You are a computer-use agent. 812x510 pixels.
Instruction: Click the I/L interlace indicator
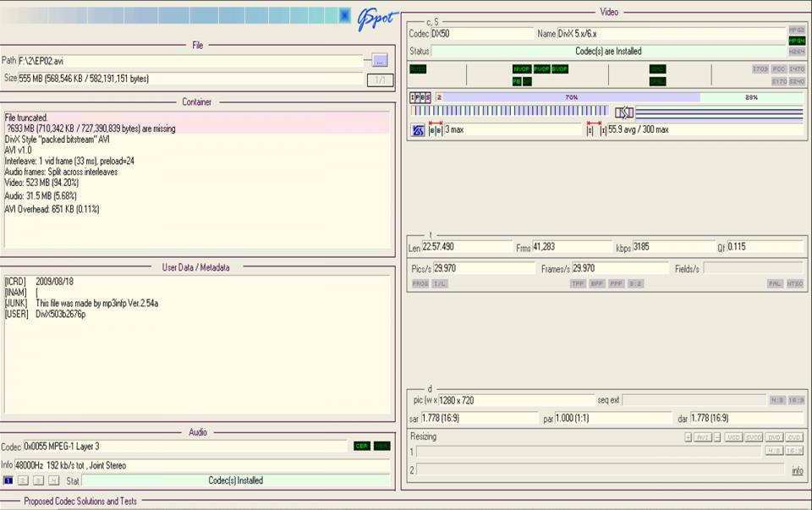[x=440, y=283]
